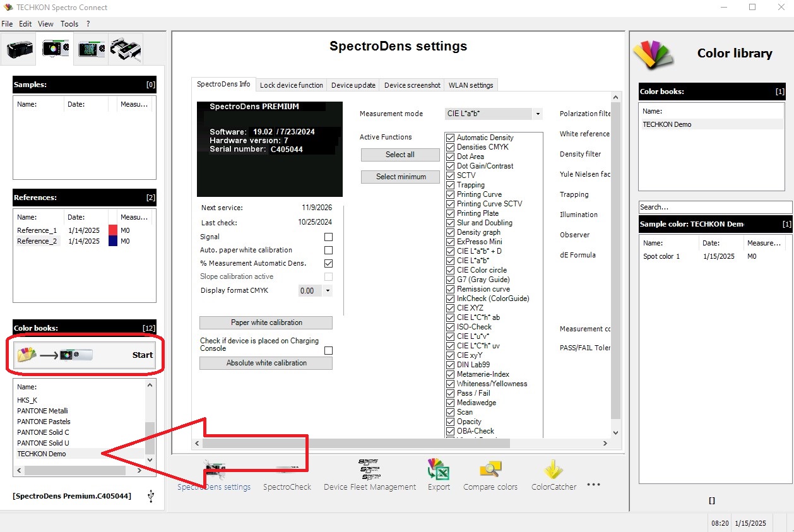Click the Select minimum button
Image resolution: width=794 pixels, height=532 pixels.
[400, 177]
